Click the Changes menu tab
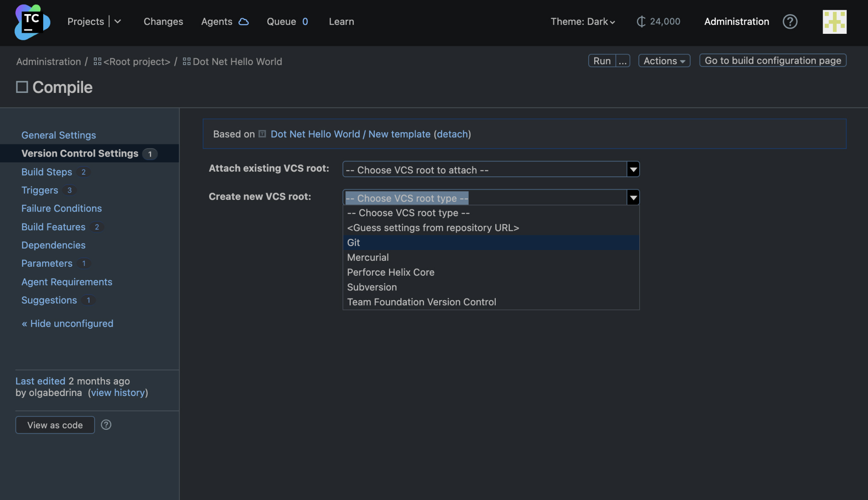The width and height of the screenshot is (868, 500). (163, 21)
